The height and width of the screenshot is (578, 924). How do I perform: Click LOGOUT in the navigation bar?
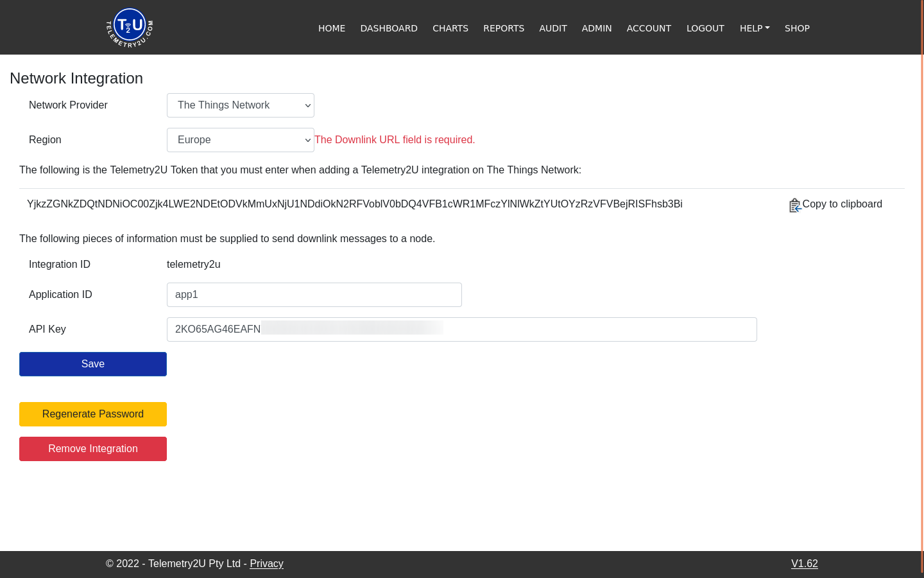click(705, 28)
